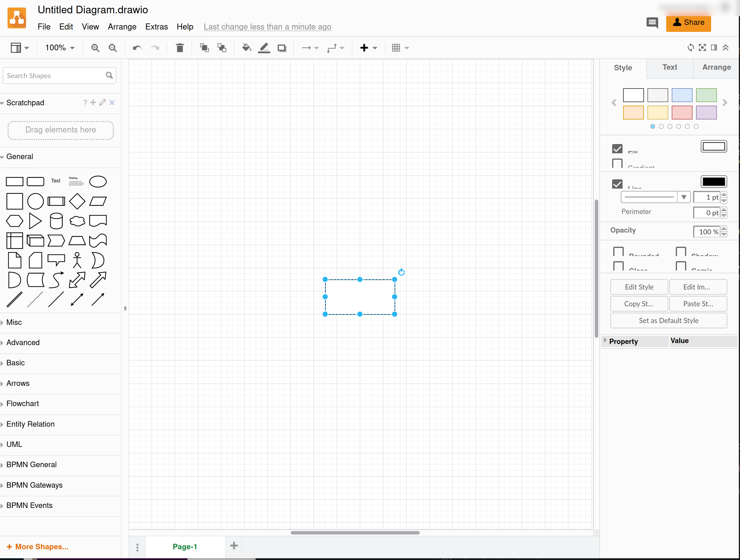Open the More Shapes link
The height and width of the screenshot is (560, 740).
coord(38,547)
